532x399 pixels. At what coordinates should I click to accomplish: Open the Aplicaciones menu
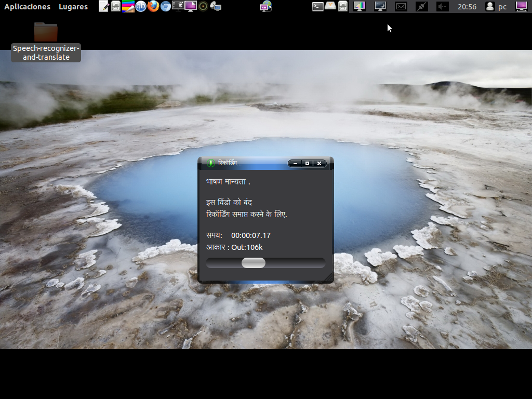(27, 6)
